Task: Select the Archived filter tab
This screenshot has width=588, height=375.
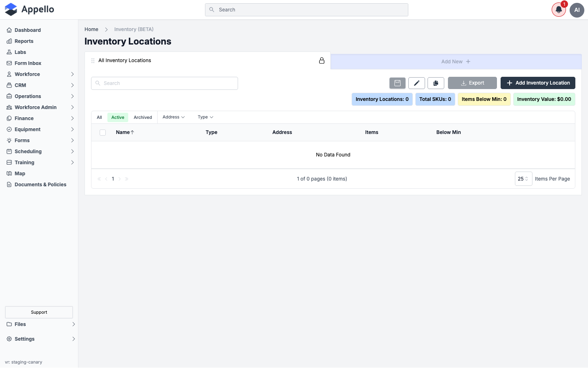Action: pos(143,118)
